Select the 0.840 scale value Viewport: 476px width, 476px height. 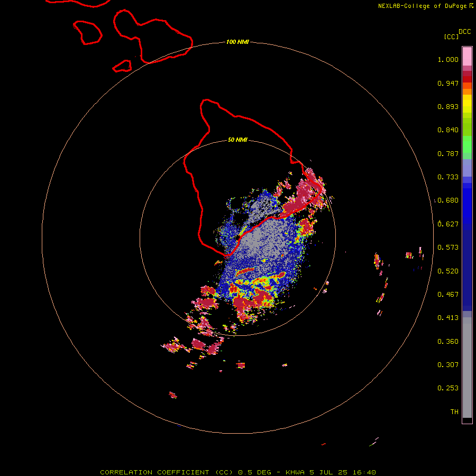(x=448, y=130)
